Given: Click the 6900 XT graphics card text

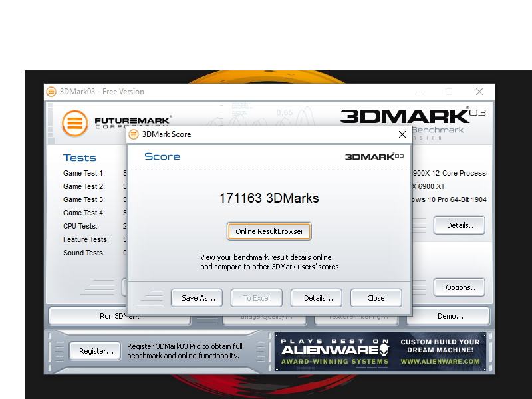Looking at the screenshot, I should click(x=429, y=186).
